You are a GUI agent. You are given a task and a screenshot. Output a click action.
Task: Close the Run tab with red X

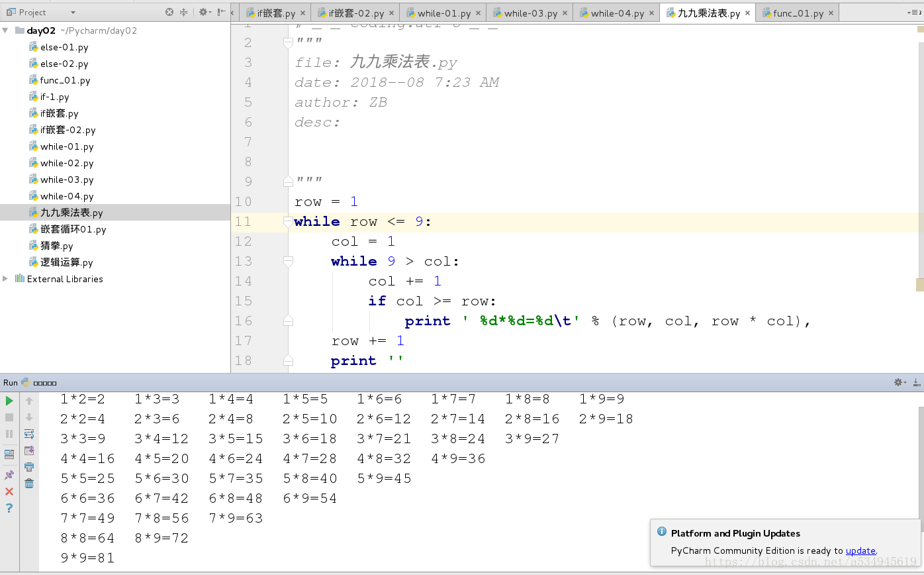(9, 492)
